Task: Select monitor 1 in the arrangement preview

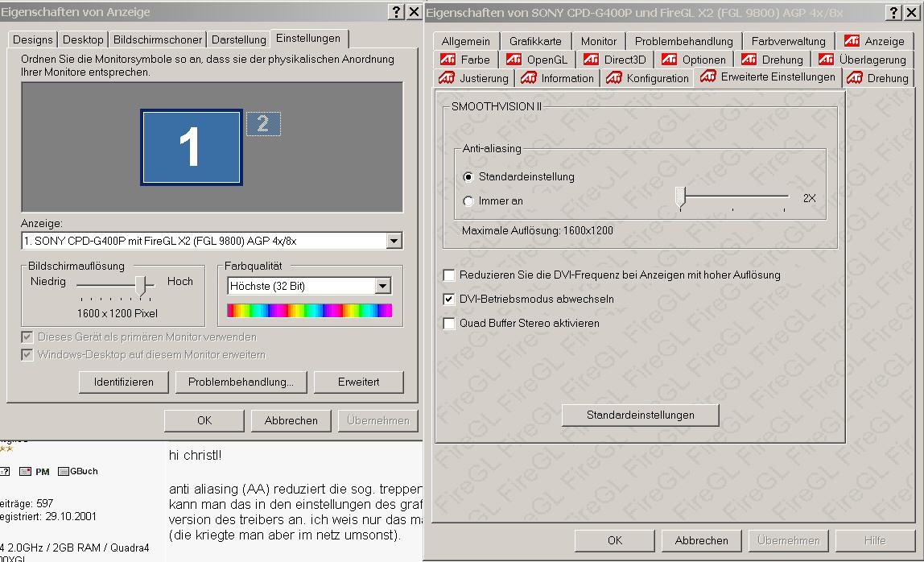Action: coord(192,147)
